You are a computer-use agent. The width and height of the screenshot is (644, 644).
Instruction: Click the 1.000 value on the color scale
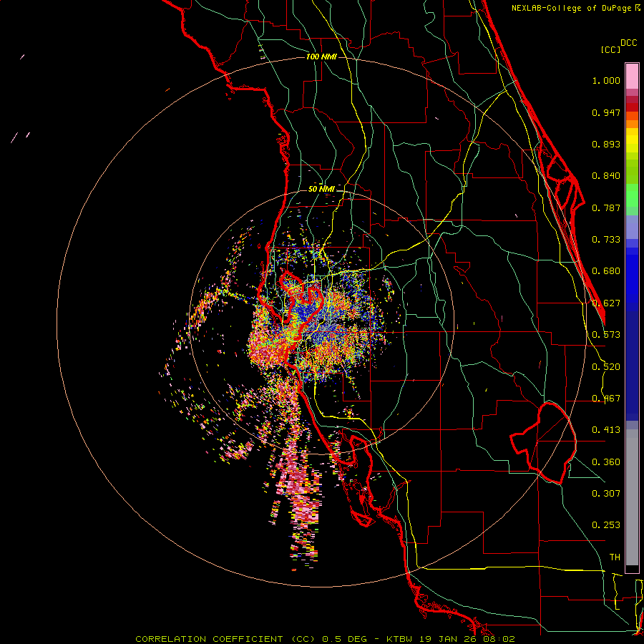click(606, 80)
